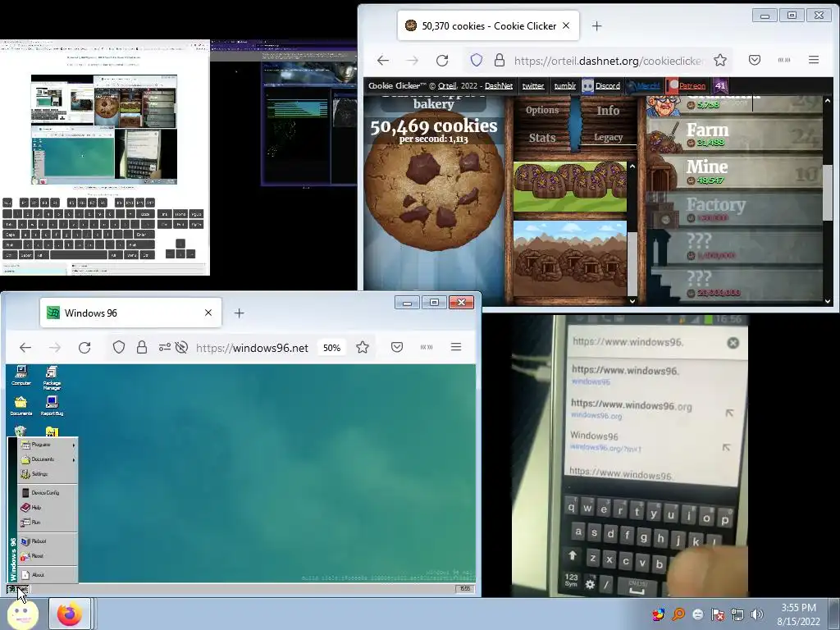This screenshot has height=630, width=840.
Task: Follow the twitter link in Cookie Clicker
Action: (533, 85)
